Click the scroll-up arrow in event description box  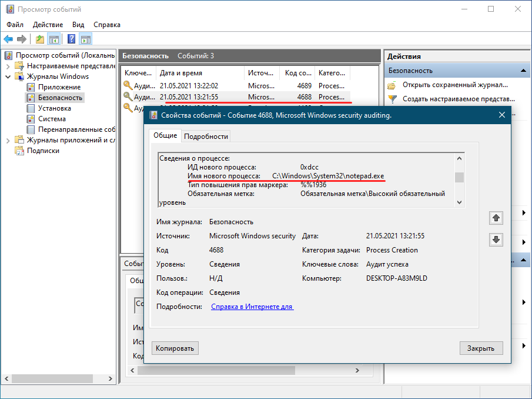coord(459,158)
